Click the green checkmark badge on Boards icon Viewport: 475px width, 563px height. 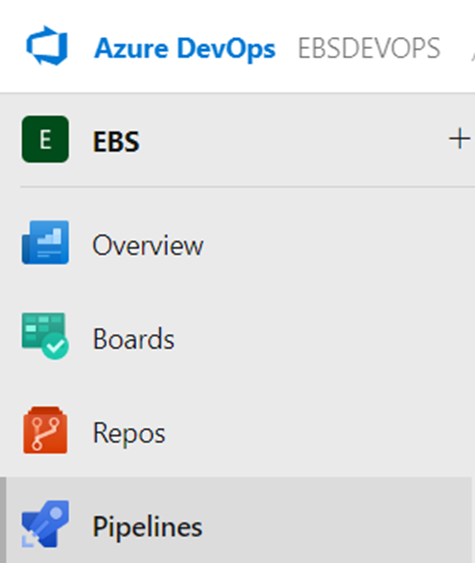tap(55, 346)
